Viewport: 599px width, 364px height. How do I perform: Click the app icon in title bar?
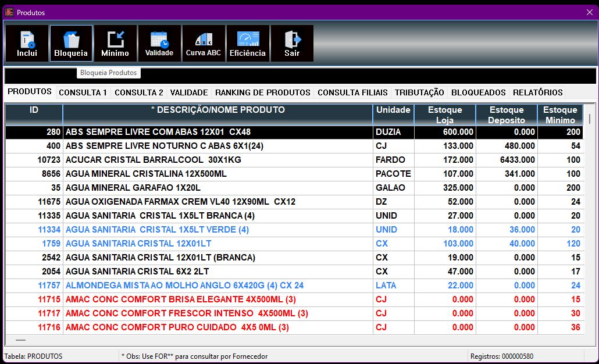tap(9, 12)
